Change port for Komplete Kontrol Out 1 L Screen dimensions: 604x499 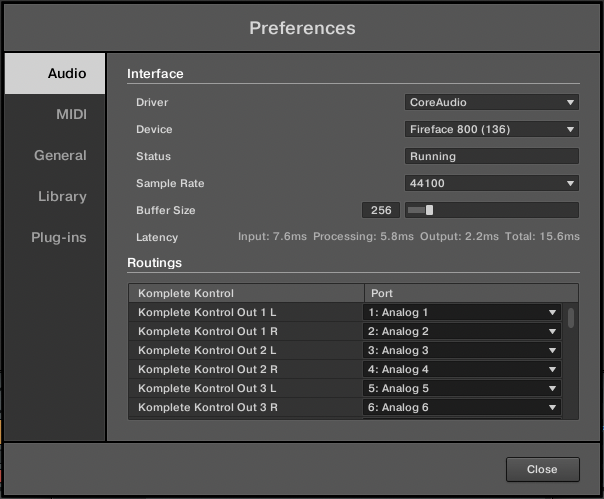click(462, 312)
